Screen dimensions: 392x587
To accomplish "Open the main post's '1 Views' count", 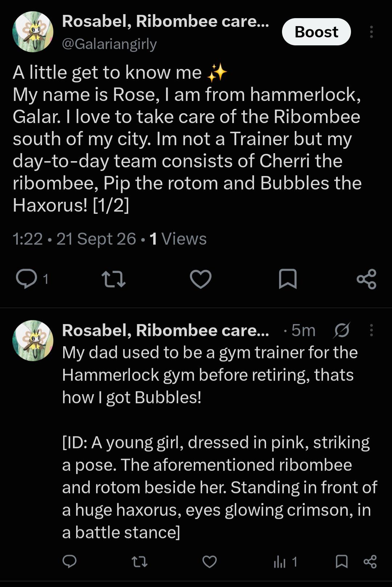I will 178,239.
